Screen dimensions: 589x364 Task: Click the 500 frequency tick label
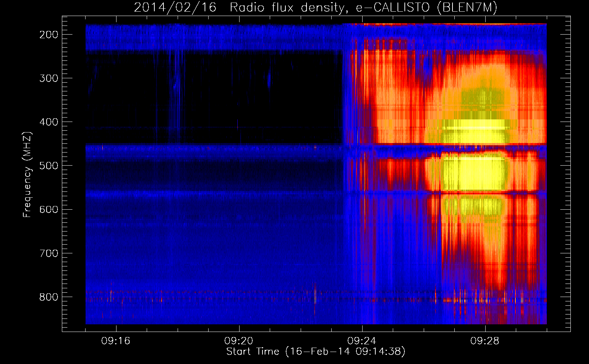[49, 166]
